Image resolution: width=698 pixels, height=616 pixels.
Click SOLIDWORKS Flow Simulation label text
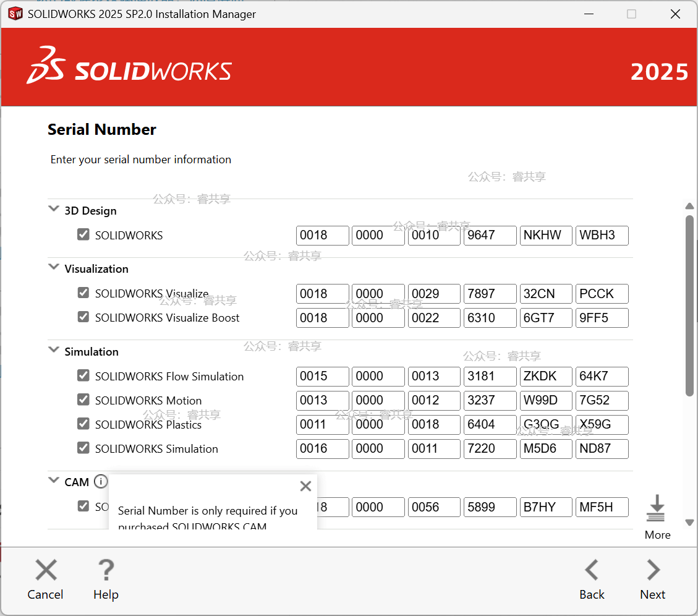pyautogui.click(x=169, y=377)
